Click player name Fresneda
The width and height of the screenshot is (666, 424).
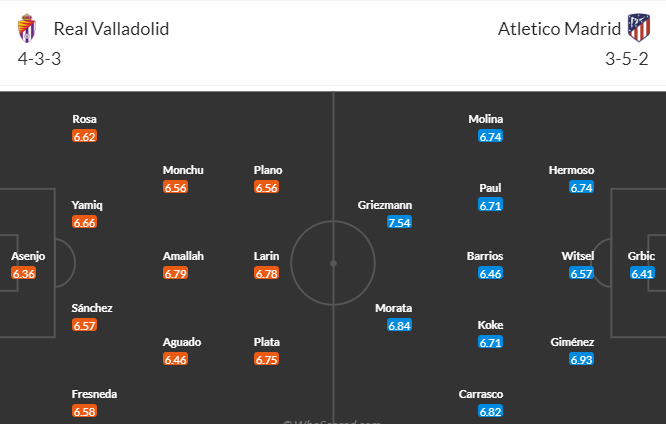click(94, 394)
